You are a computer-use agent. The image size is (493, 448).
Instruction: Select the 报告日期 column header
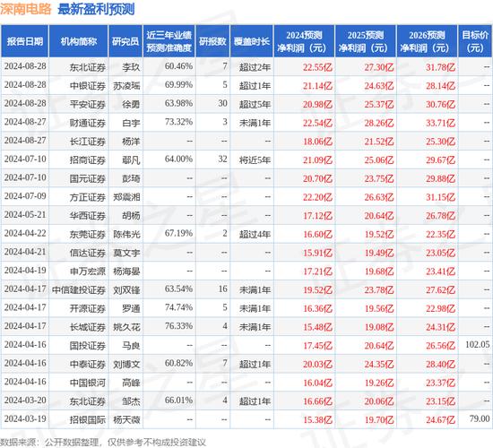tap(24, 41)
